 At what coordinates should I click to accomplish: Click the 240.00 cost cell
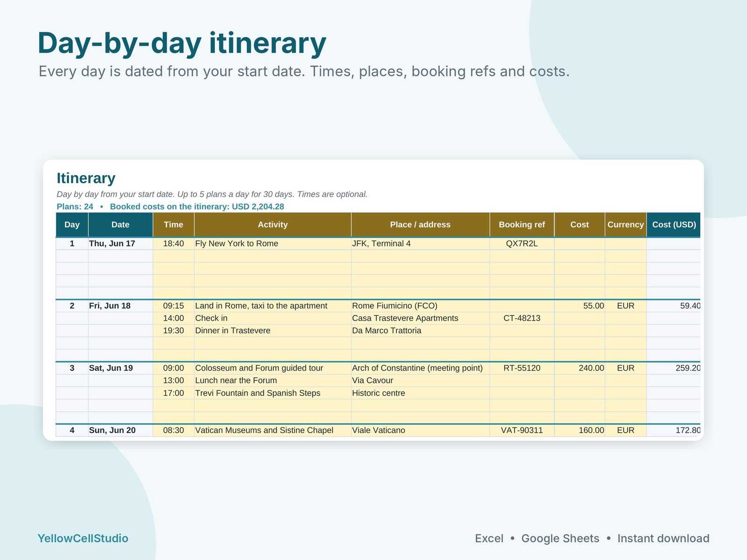(x=579, y=368)
